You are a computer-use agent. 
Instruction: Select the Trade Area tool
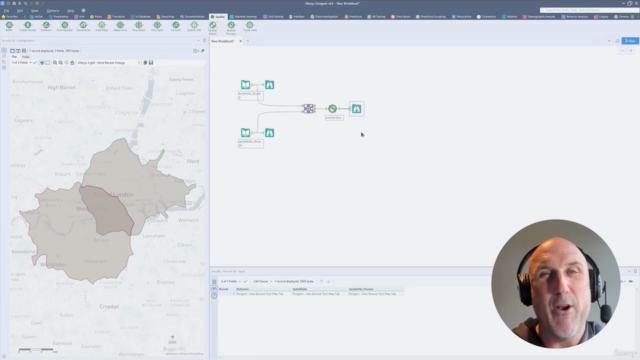[x=250, y=26]
